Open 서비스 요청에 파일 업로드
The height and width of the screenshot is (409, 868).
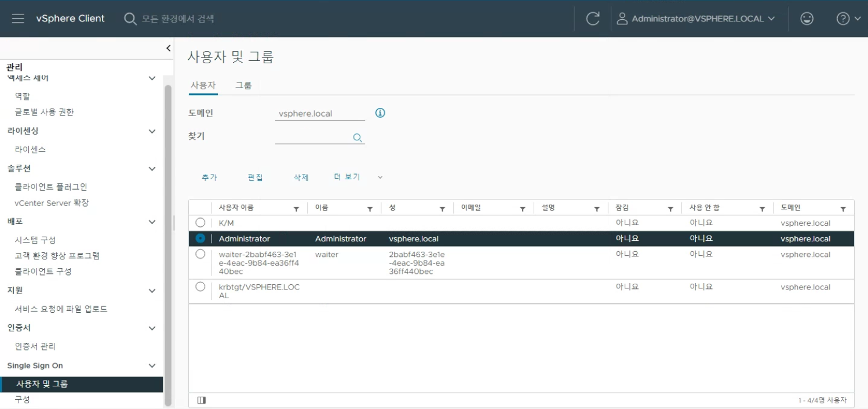(x=61, y=309)
